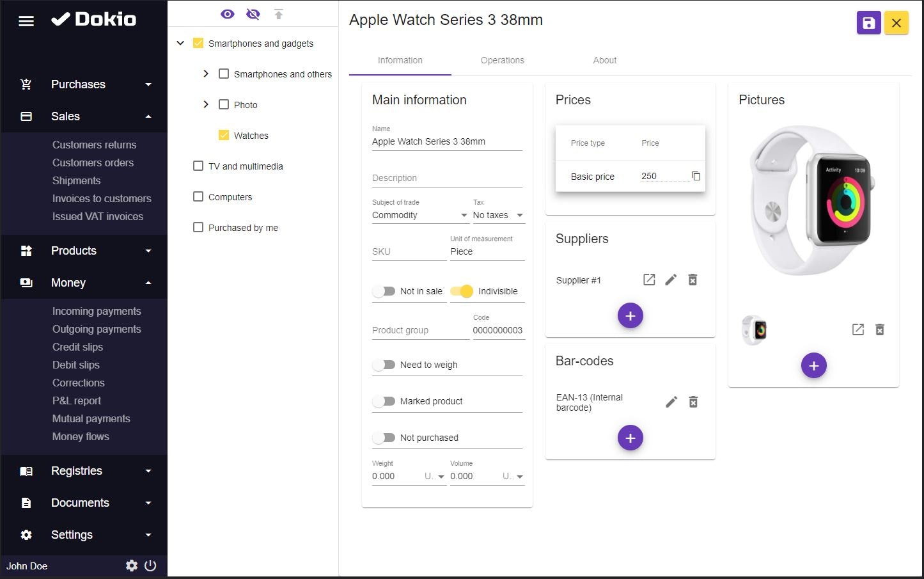Save product with the purple floppy icon
Image resolution: width=924 pixels, height=579 pixels.
(x=868, y=23)
